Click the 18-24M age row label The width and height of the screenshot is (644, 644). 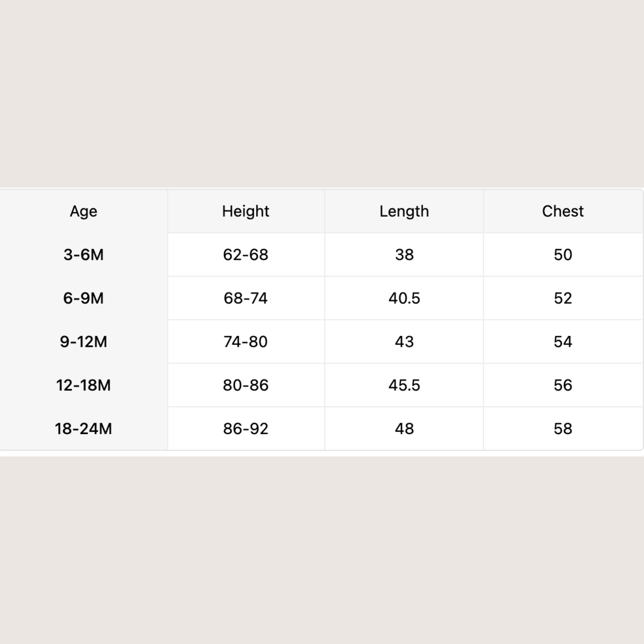pyautogui.click(x=83, y=429)
